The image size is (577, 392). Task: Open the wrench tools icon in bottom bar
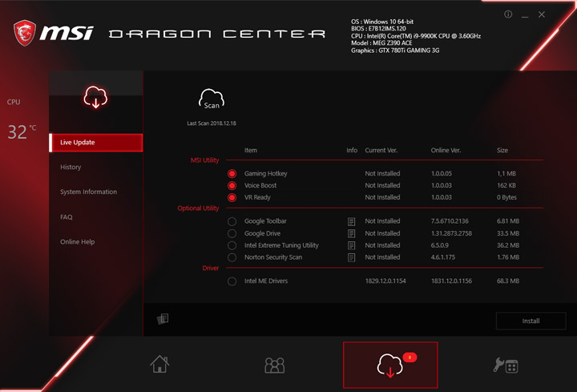pyautogui.click(x=506, y=366)
